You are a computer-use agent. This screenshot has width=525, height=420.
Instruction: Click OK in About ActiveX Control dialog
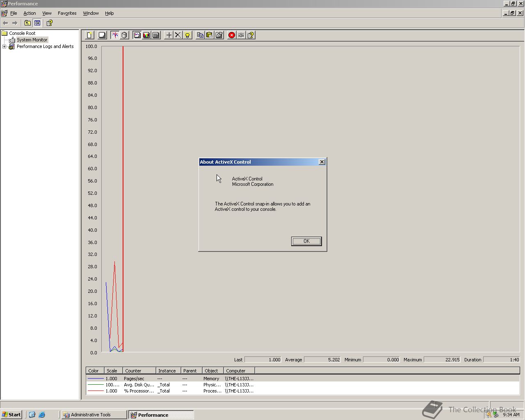click(x=306, y=241)
